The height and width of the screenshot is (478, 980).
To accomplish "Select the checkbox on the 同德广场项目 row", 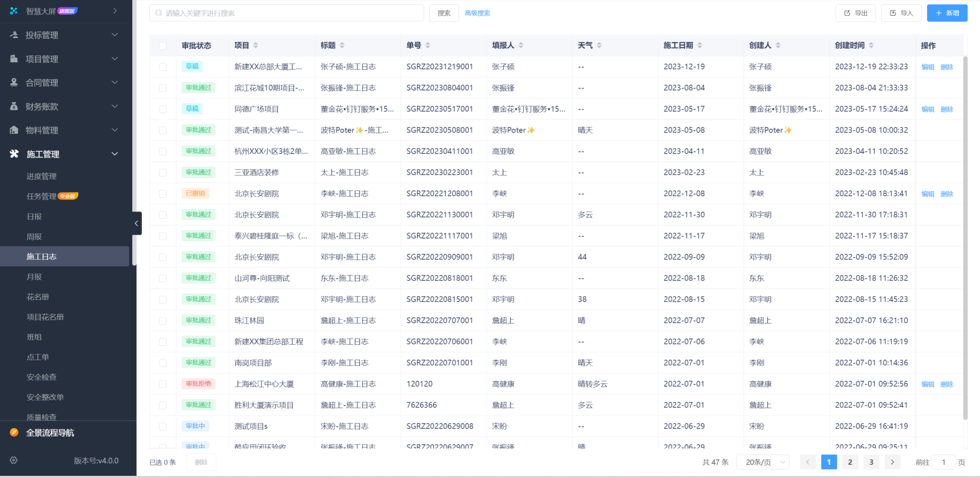I will pyautogui.click(x=162, y=109).
